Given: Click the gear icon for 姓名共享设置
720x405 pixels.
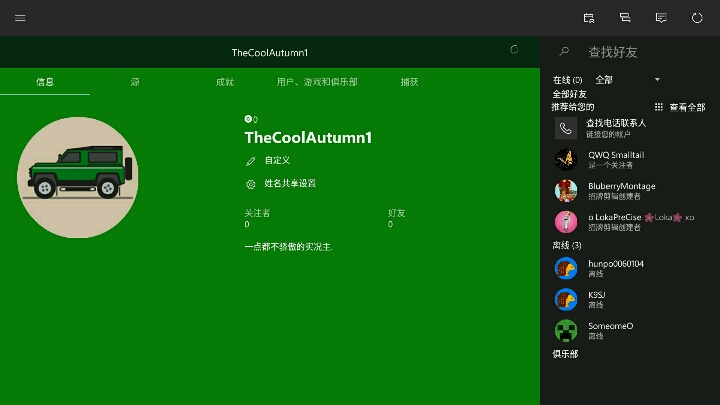Looking at the screenshot, I should [x=250, y=184].
